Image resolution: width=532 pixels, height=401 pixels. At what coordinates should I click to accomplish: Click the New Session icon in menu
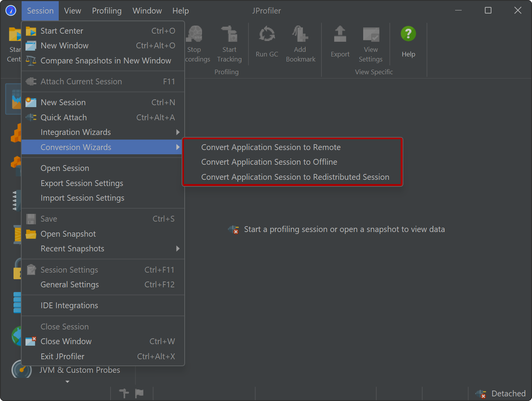(31, 102)
